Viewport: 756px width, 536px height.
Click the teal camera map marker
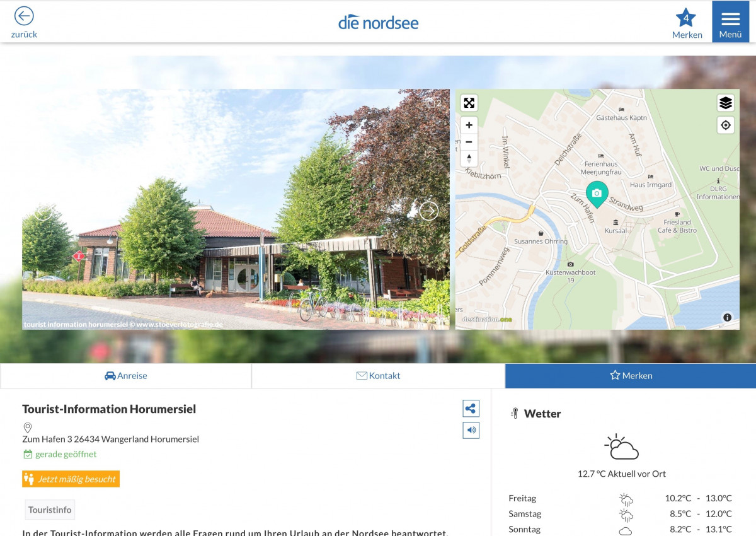pos(597,193)
